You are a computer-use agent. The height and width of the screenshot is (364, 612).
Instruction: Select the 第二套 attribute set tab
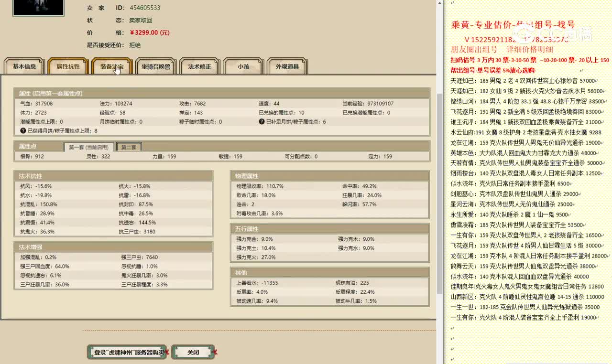pos(129,147)
